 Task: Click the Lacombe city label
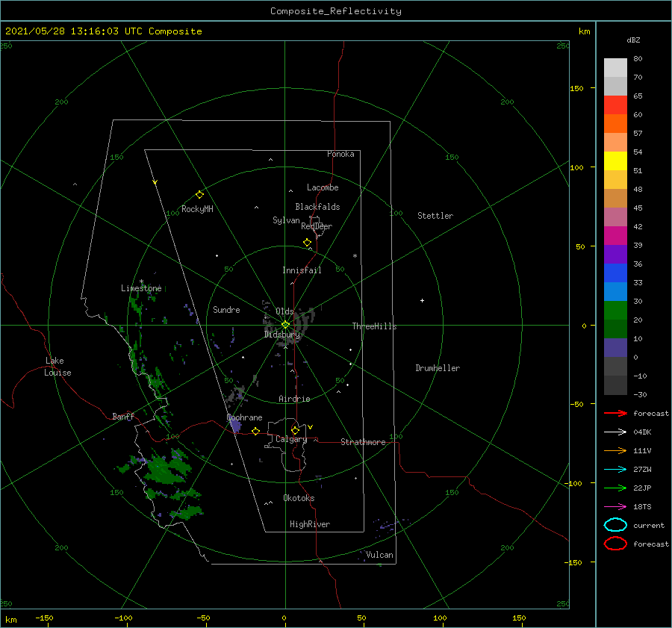[323, 187]
